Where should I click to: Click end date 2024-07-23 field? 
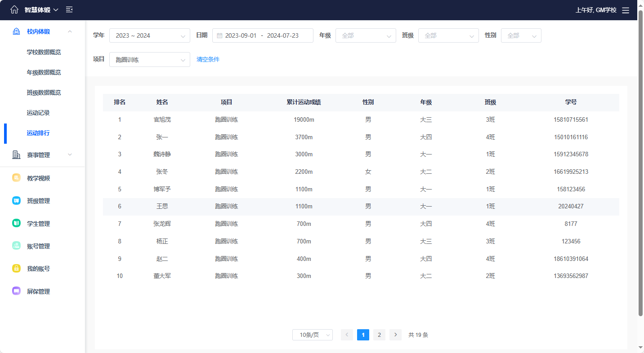[x=283, y=35]
